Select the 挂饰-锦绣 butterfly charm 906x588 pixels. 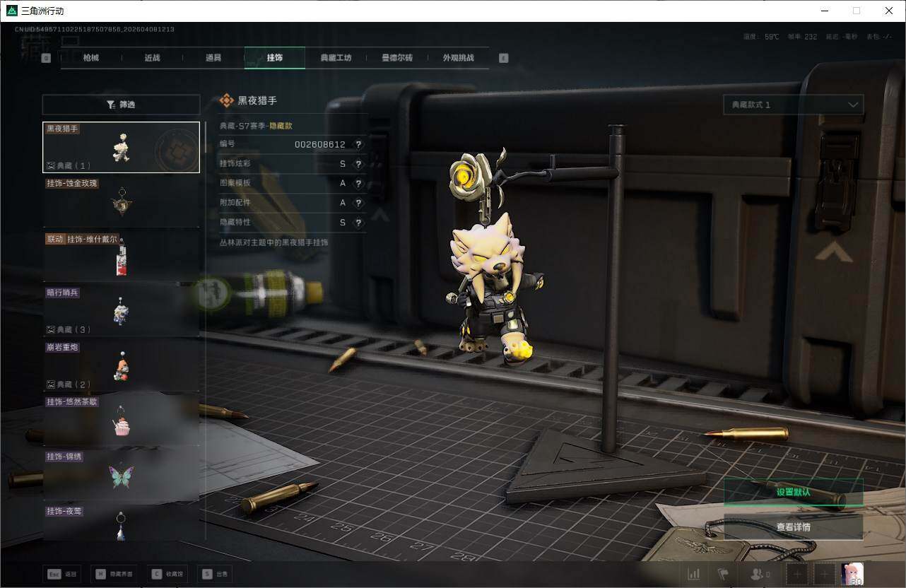click(121, 476)
